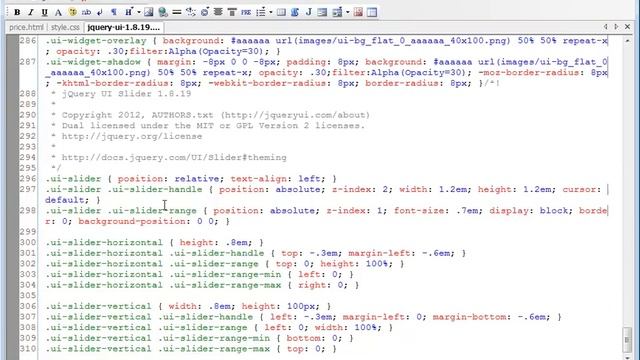640x360 pixels.
Task: Select the jquery-ui-1.8.19 document tab
Action: coord(124,27)
